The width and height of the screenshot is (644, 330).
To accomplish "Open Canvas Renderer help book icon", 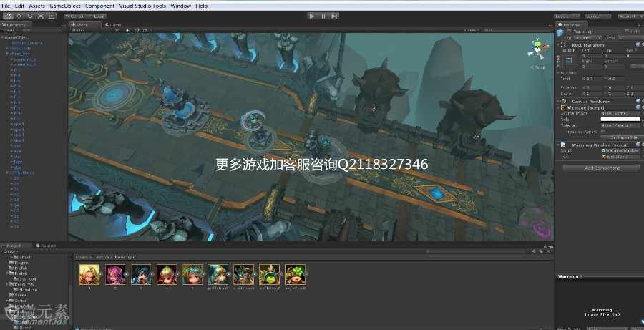I will pyautogui.click(x=638, y=101).
